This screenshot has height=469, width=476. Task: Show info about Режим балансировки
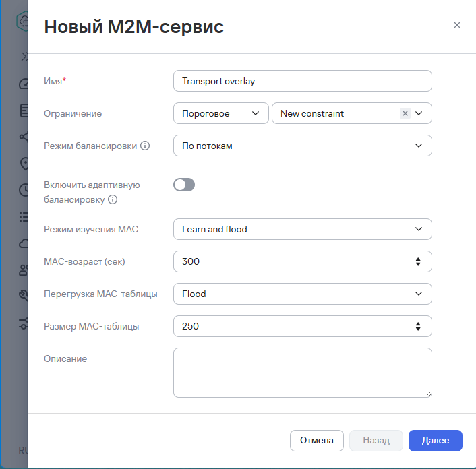click(145, 146)
